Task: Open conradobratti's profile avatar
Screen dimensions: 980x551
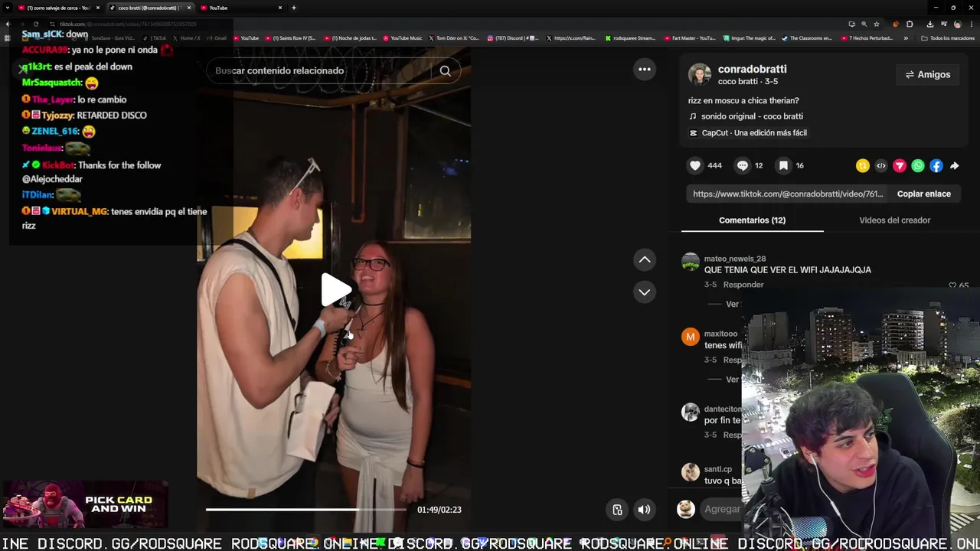Action: coord(700,74)
